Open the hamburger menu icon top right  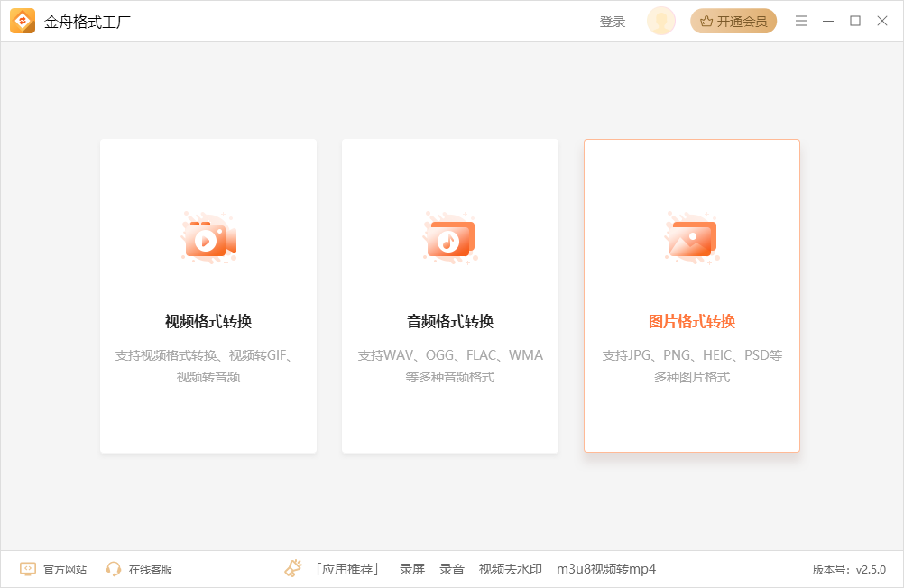pyautogui.click(x=801, y=20)
